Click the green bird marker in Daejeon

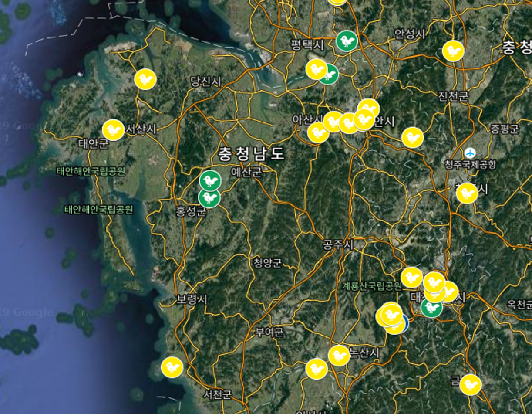click(x=431, y=308)
